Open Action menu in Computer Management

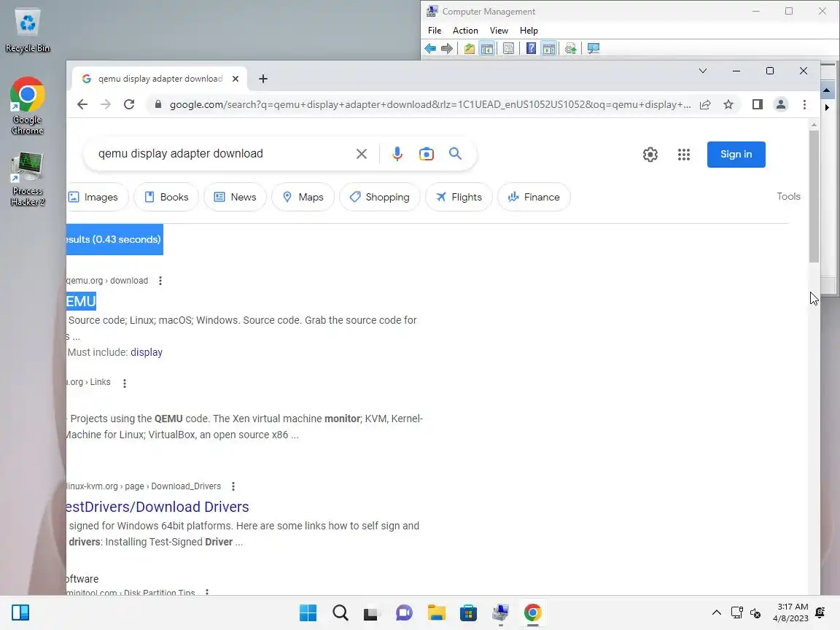click(465, 31)
